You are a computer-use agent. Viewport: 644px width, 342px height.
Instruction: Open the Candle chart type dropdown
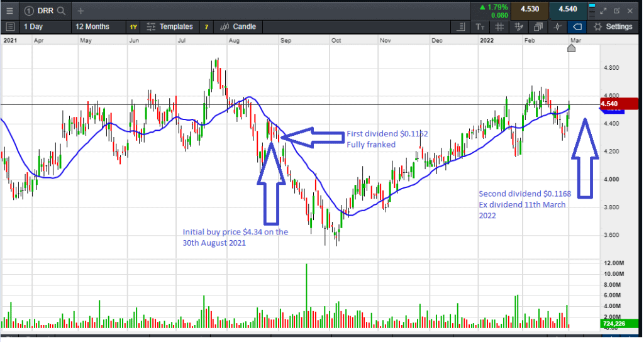tap(238, 26)
